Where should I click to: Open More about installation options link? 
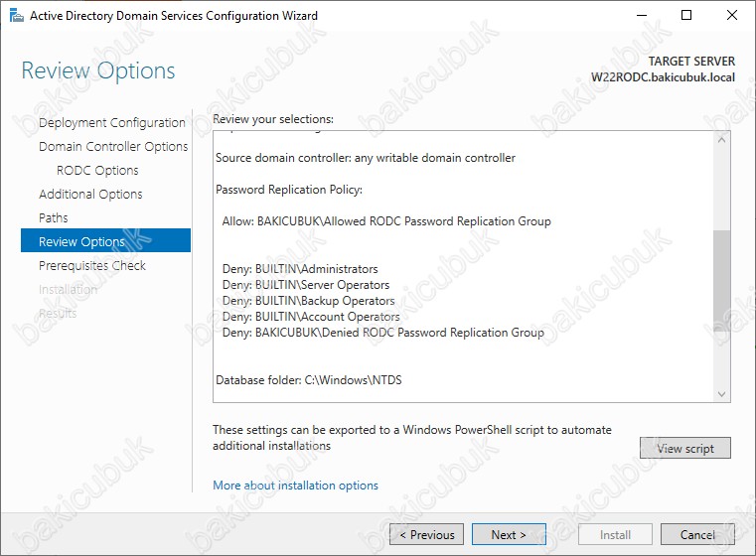click(295, 486)
